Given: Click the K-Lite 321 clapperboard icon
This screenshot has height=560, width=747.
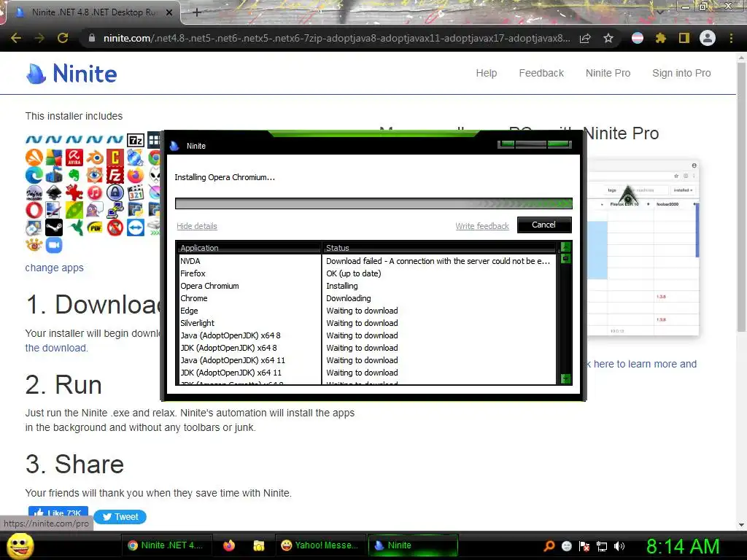Looking at the screenshot, I should (x=135, y=192).
